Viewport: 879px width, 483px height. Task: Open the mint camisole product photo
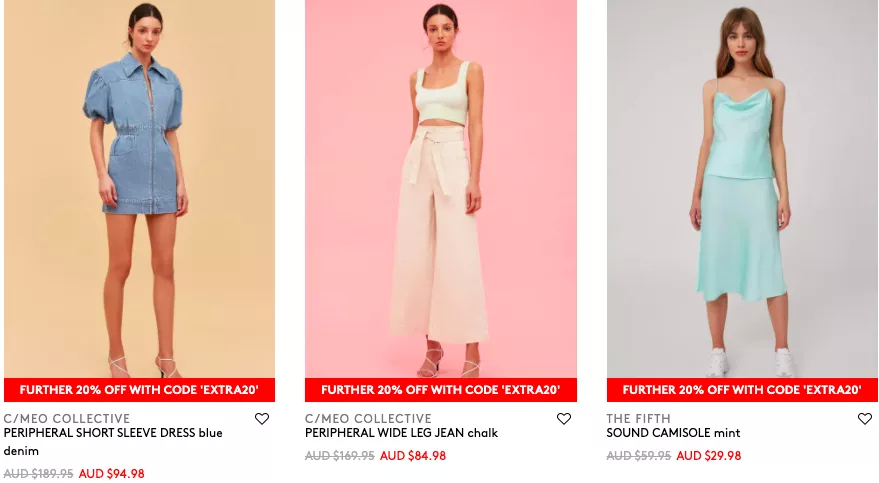(x=742, y=189)
